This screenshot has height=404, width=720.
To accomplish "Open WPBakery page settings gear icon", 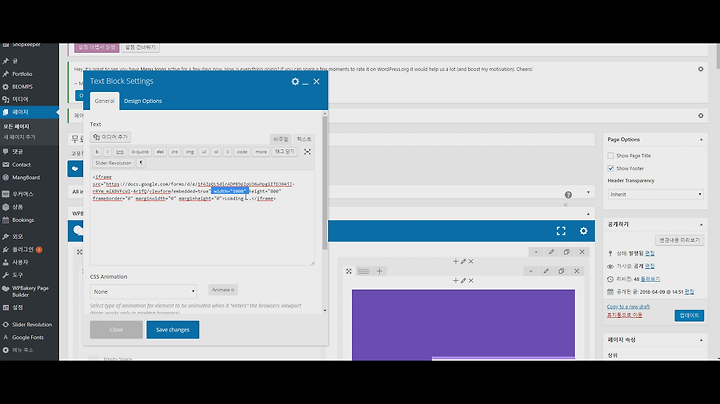I will pyautogui.click(x=583, y=231).
